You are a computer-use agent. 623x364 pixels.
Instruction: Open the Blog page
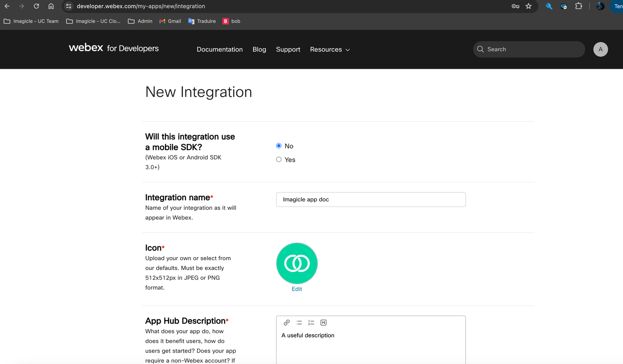[x=259, y=49]
